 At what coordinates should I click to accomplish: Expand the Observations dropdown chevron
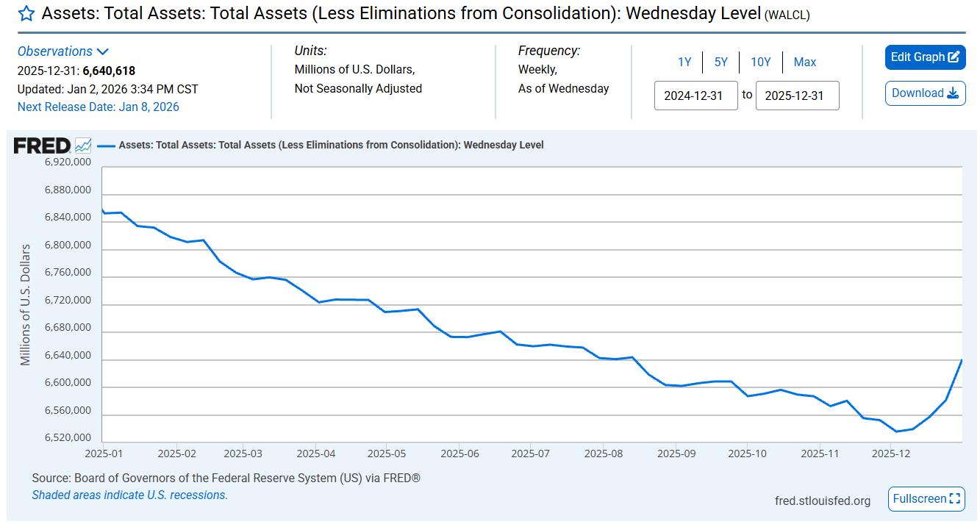pyautogui.click(x=103, y=51)
